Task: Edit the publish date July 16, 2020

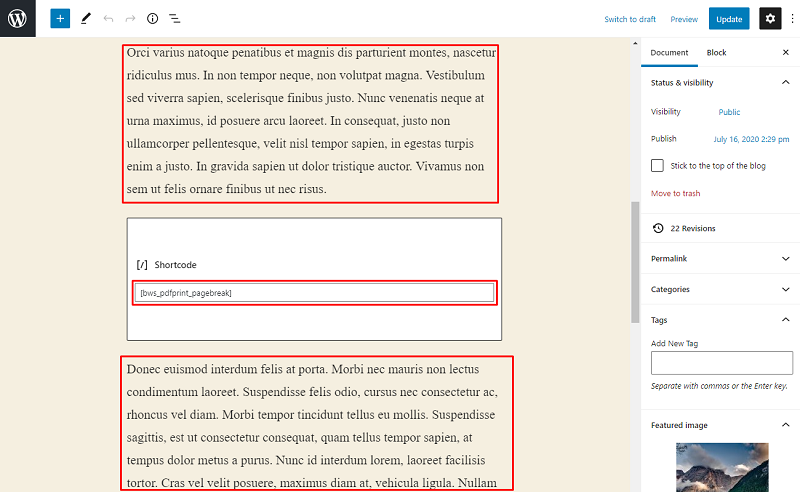Action: (x=751, y=139)
